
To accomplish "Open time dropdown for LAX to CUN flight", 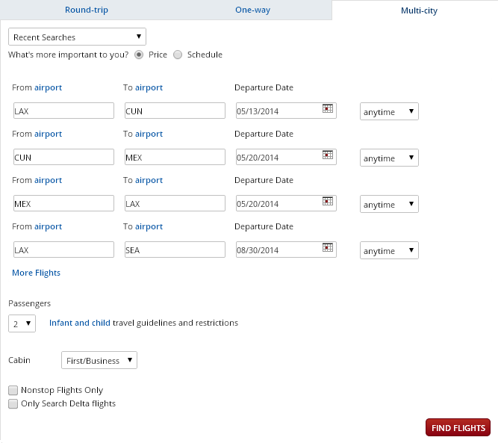I will 389,111.
